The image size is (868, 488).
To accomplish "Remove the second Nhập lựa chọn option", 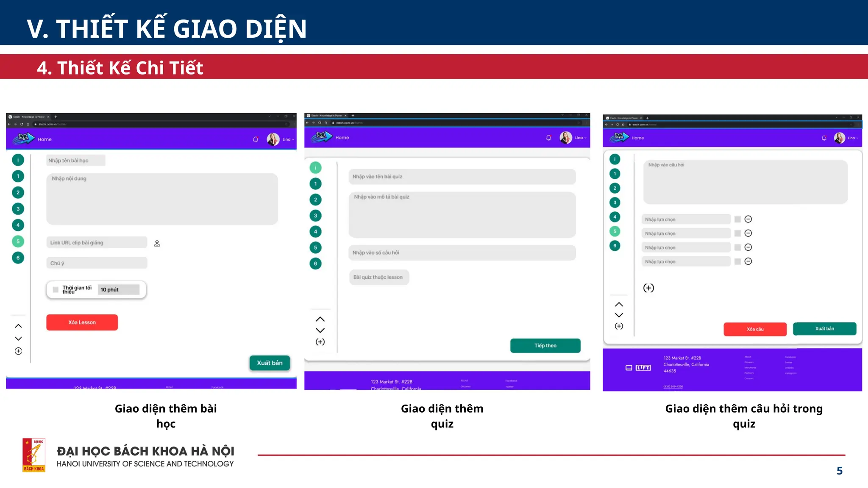I will (x=748, y=233).
